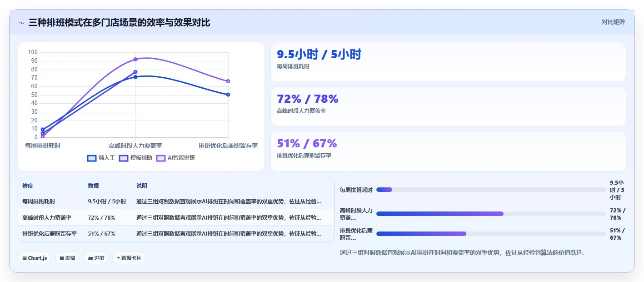644x282 pixels.
Task: Click the 高峰时段人力覆盖率 progress bar
Action: pyautogui.click(x=491, y=214)
